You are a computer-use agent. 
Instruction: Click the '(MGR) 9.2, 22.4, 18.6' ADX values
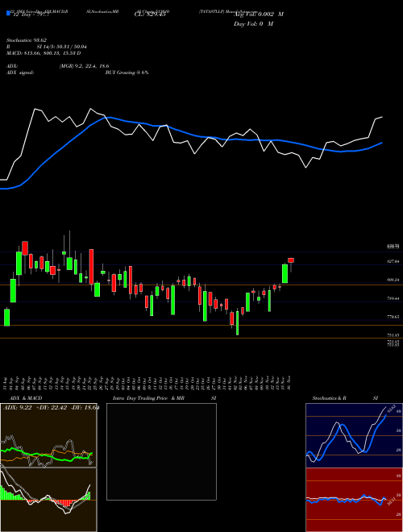coord(84,66)
